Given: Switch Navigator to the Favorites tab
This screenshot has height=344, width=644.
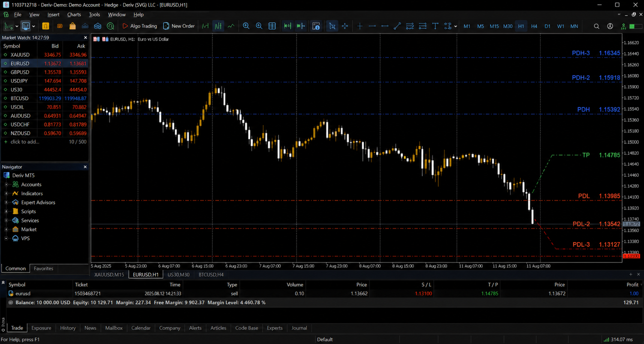Looking at the screenshot, I should click(44, 269).
